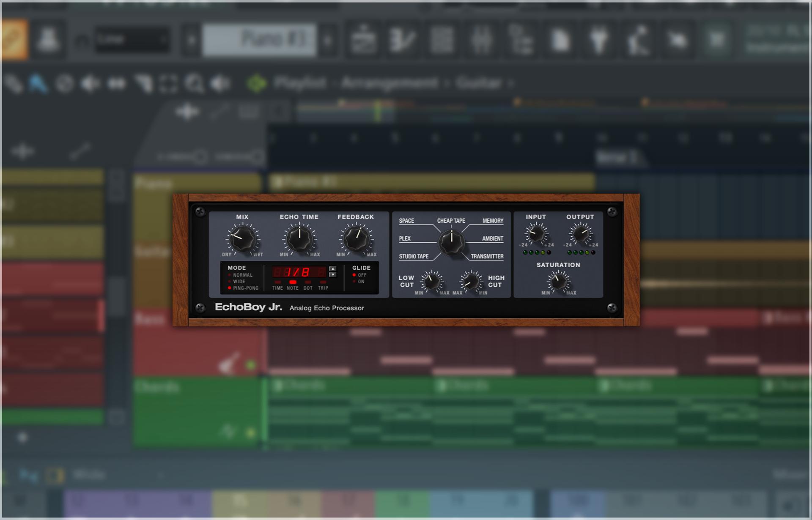Choose the PLEX echo style
Viewport: 812px width, 520px height.
click(x=405, y=238)
